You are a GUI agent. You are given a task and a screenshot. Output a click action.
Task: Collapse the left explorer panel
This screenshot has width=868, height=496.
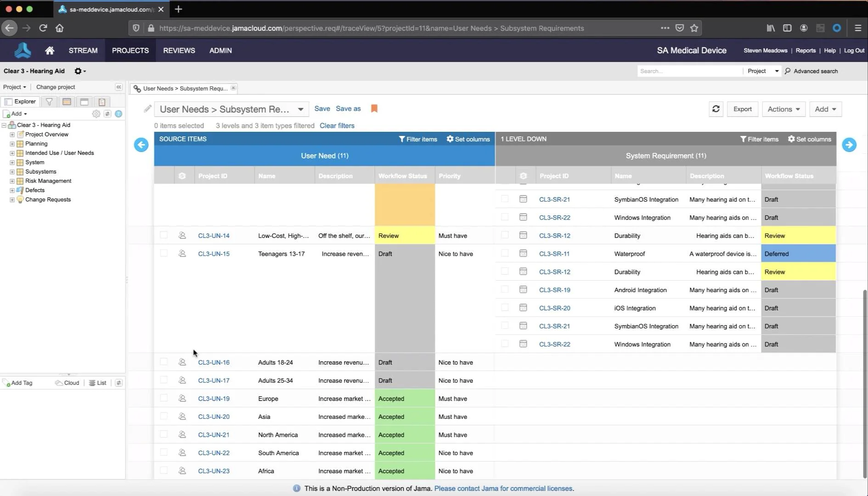click(118, 87)
